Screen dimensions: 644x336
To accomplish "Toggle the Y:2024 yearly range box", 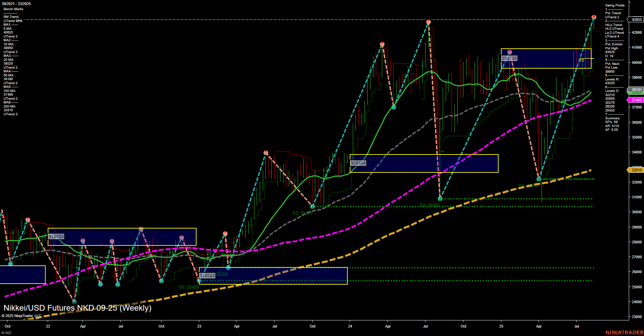I will [359, 163].
